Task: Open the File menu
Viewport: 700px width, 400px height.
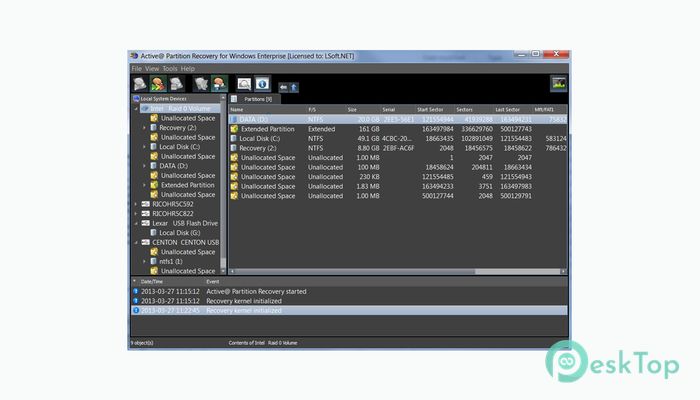Action: 137,69
